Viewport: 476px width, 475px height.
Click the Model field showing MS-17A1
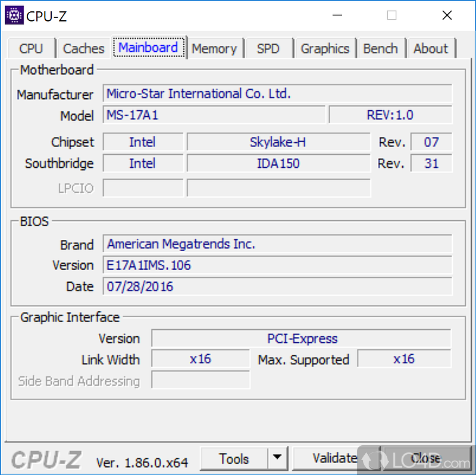pyautogui.click(x=215, y=115)
